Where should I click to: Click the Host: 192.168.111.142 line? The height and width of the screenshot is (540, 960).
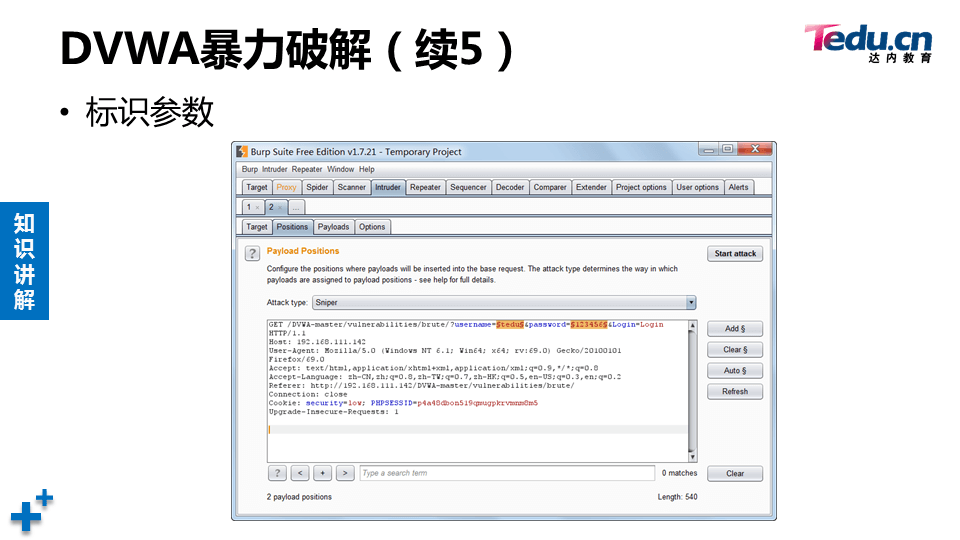pyautogui.click(x=317, y=342)
